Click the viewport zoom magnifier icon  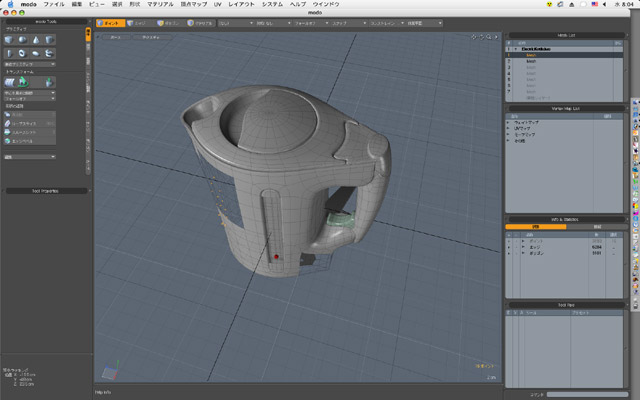(x=489, y=37)
